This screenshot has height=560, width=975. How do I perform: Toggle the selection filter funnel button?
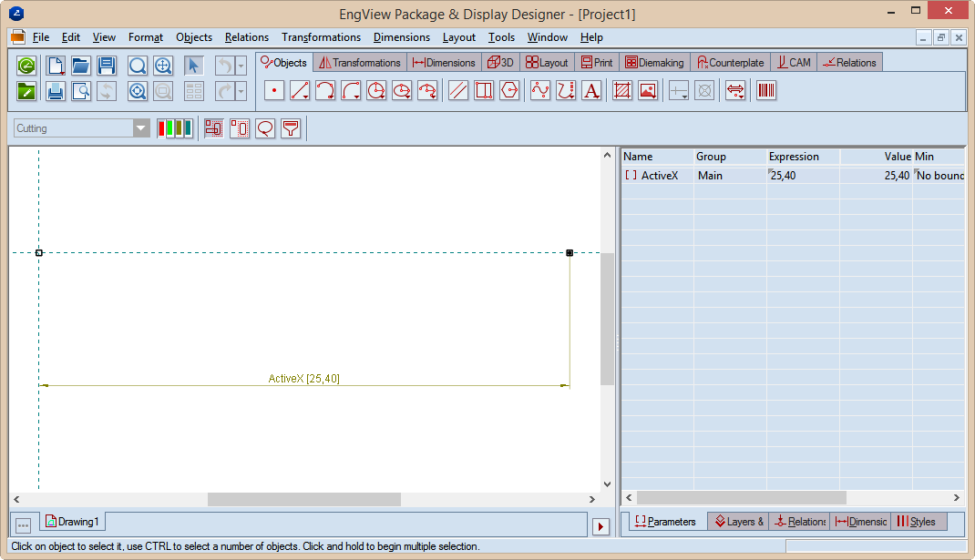coord(291,128)
